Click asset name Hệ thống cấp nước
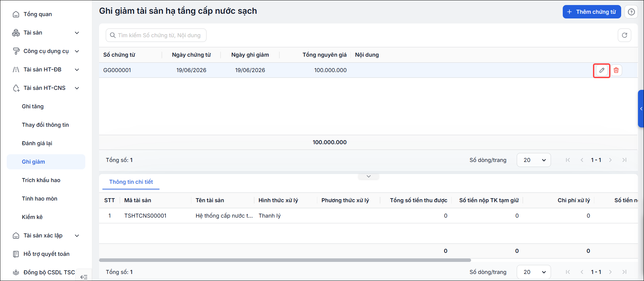The image size is (644, 281). [x=224, y=216]
